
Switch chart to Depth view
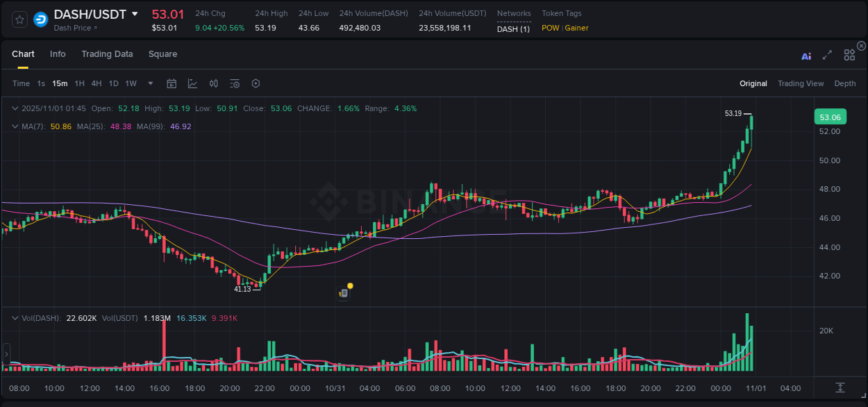click(x=845, y=83)
